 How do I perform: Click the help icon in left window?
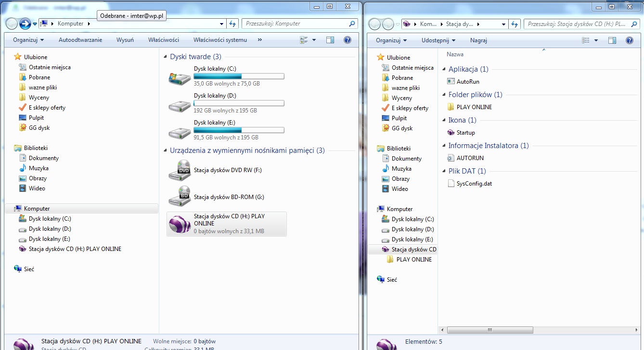click(x=347, y=40)
